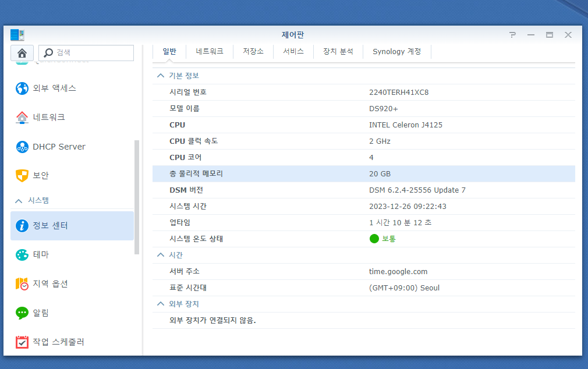Click the CPU 코어 row label
The image size is (588, 369).
point(185,158)
